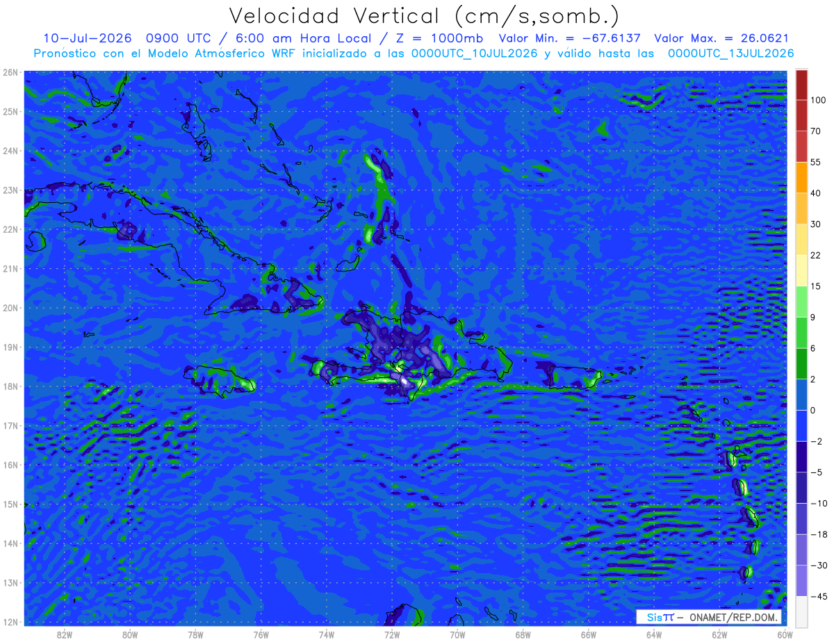Click the 12N latitude label
The width and height of the screenshot is (834, 644).
click(x=10, y=622)
